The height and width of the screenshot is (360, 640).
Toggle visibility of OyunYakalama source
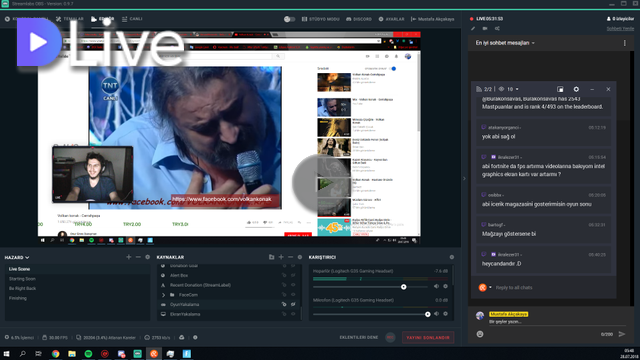[293, 304]
